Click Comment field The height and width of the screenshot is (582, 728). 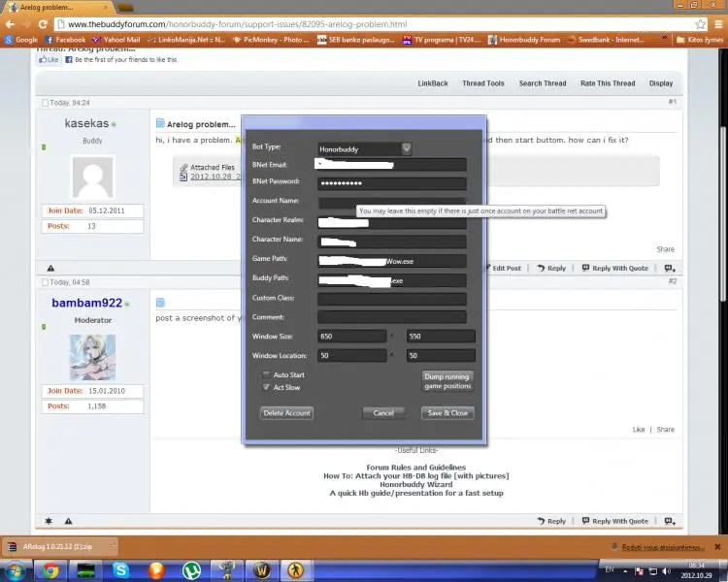coord(392,317)
